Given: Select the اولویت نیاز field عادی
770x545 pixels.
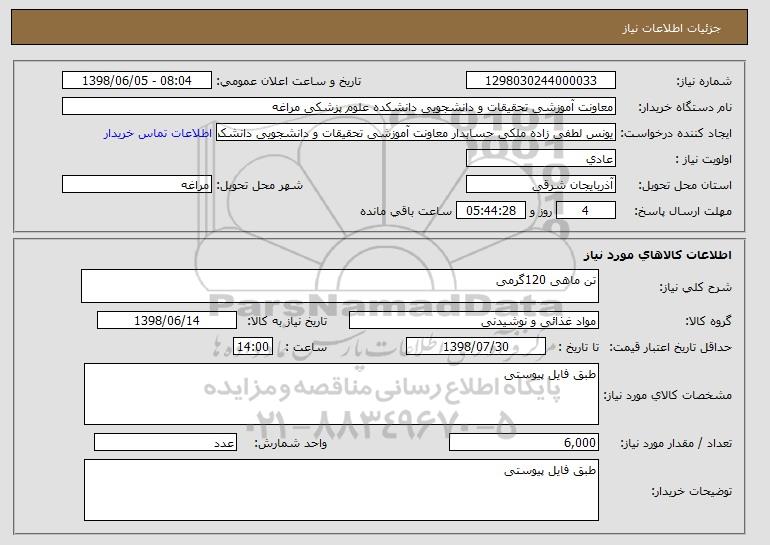Looking at the screenshot, I should [541, 159].
